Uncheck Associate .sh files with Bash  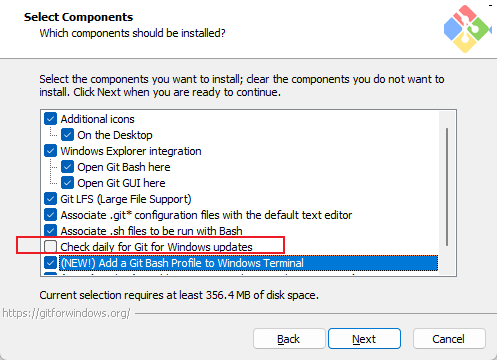coord(50,231)
